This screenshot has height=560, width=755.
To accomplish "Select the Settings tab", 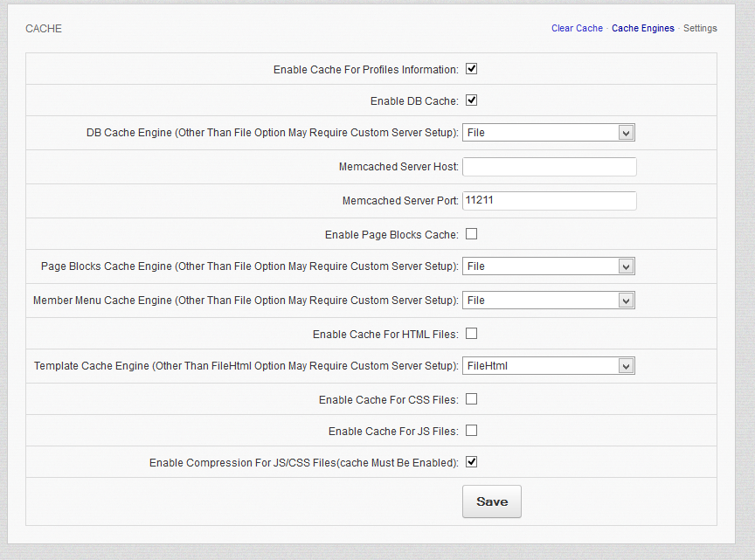I will pyautogui.click(x=700, y=29).
